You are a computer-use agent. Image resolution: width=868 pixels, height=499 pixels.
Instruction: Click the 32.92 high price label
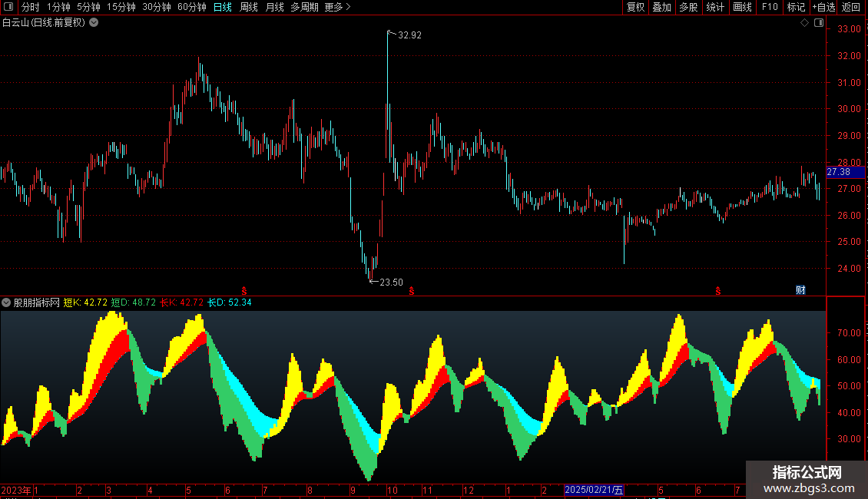(409, 35)
